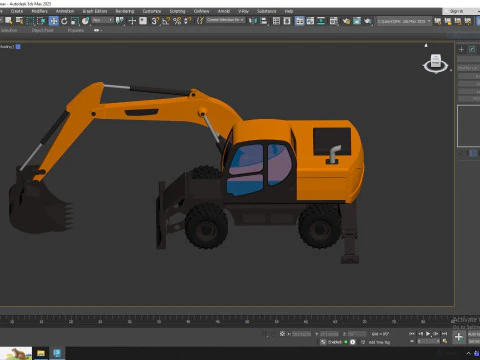Open File Explorer from the taskbar
480x360 pixels.
click(41, 353)
